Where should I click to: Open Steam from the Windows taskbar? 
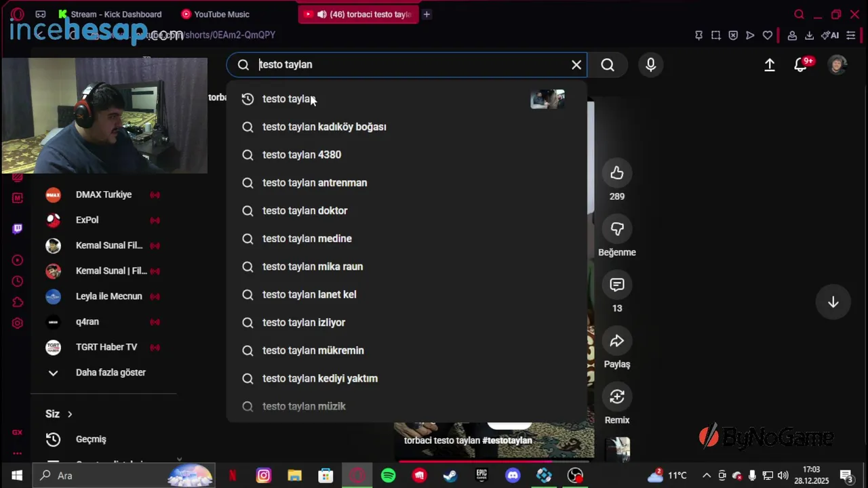pyautogui.click(x=451, y=476)
